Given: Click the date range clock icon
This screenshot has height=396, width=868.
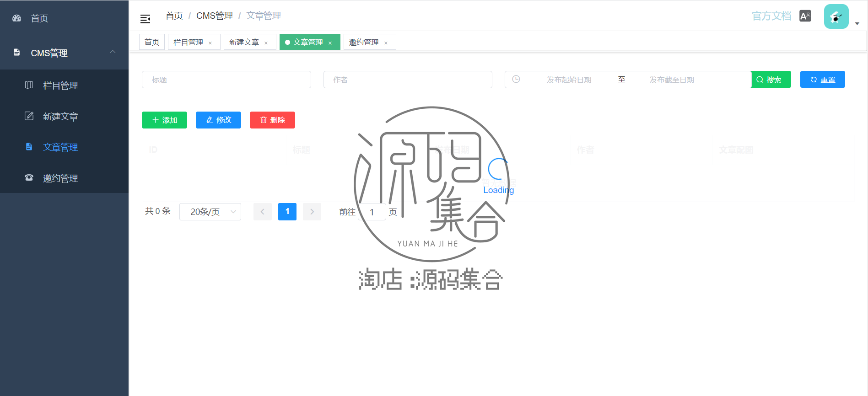Looking at the screenshot, I should click(x=516, y=79).
